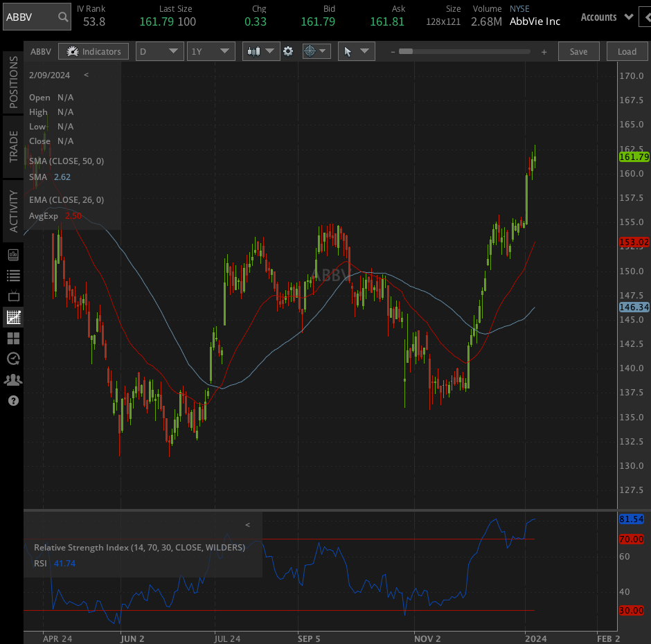Select the chart grid sidebar icon

[13, 318]
